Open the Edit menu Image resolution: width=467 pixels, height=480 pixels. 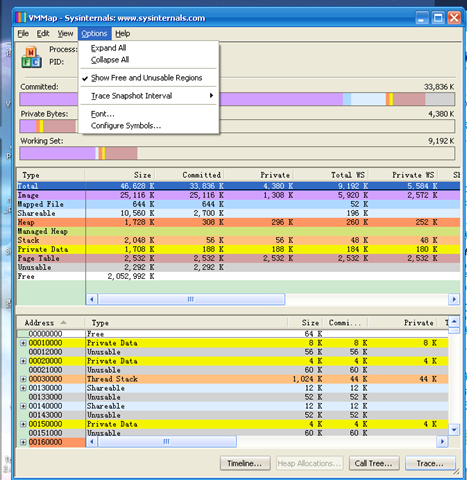click(x=43, y=34)
